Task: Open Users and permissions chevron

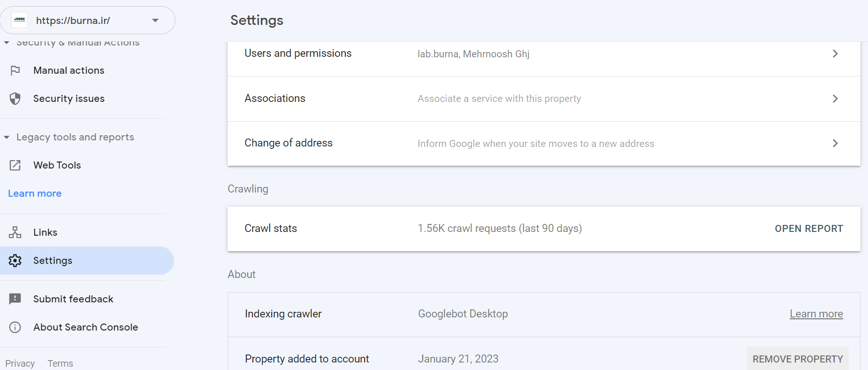Action: coord(835,54)
